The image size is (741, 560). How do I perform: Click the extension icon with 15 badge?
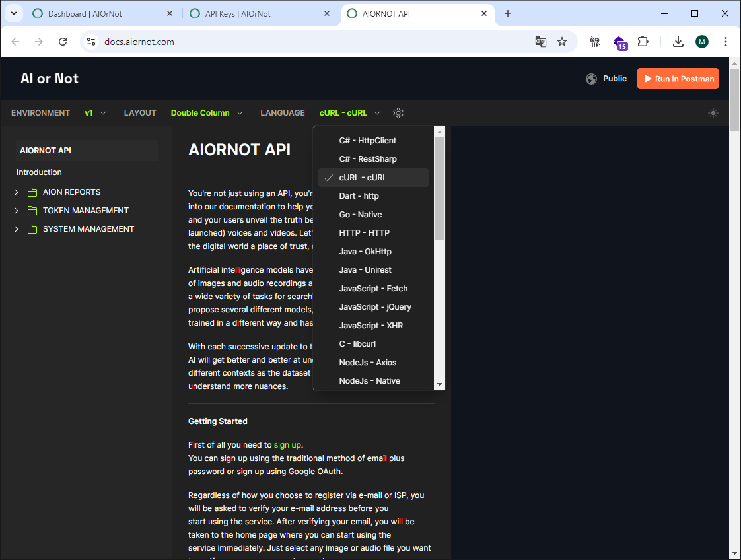(620, 42)
